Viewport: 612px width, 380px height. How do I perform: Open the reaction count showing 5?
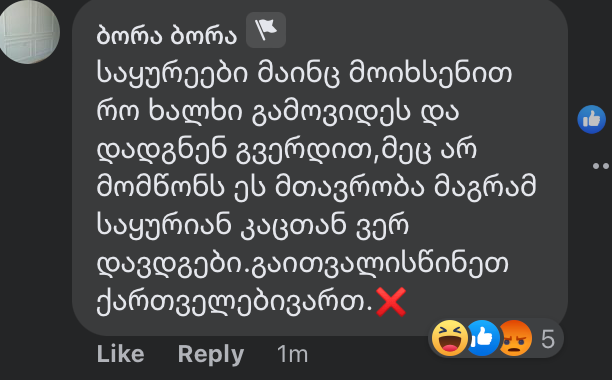pos(548,339)
